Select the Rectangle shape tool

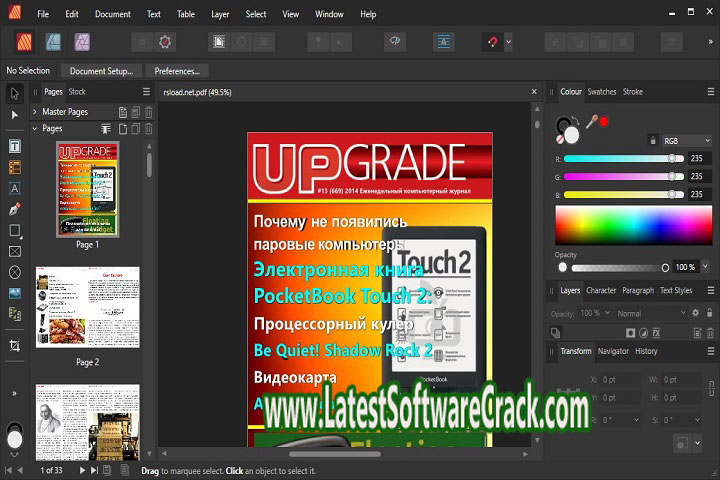(15, 231)
